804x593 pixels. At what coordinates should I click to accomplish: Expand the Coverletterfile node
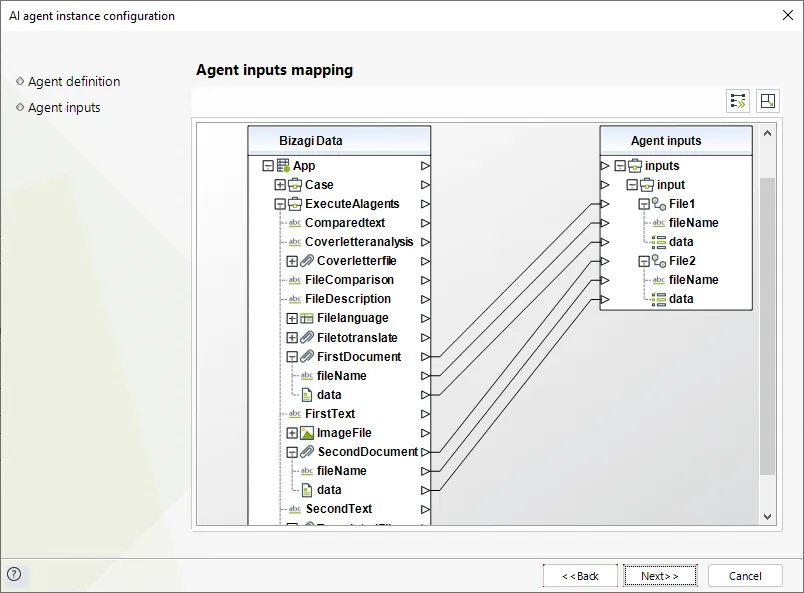click(x=292, y=261)
